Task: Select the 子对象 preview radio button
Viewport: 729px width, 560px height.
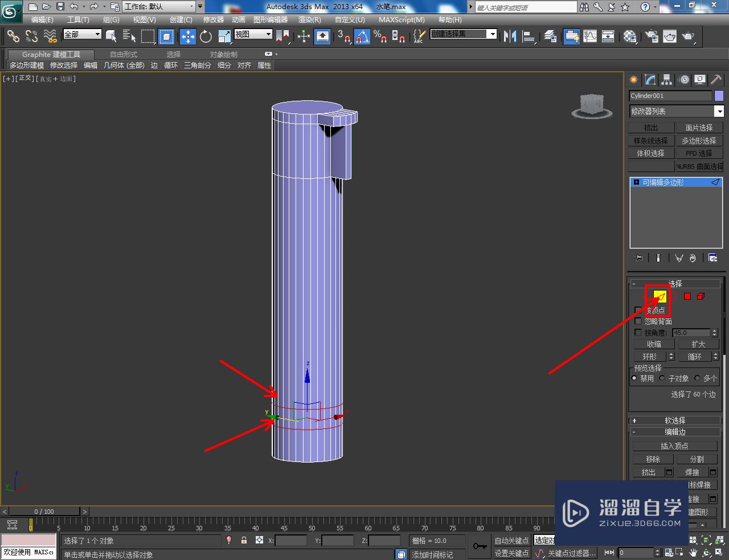Action: pos(662,378)
